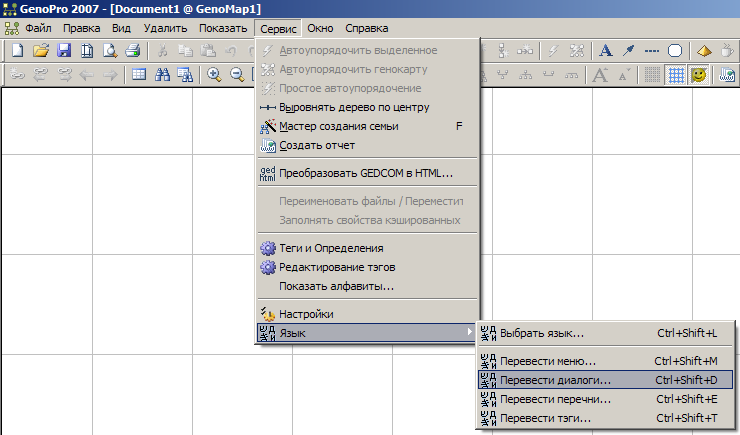The image size is (740, 435).
Task: Click the Paste clipboard icon
Action: (208, 50)
